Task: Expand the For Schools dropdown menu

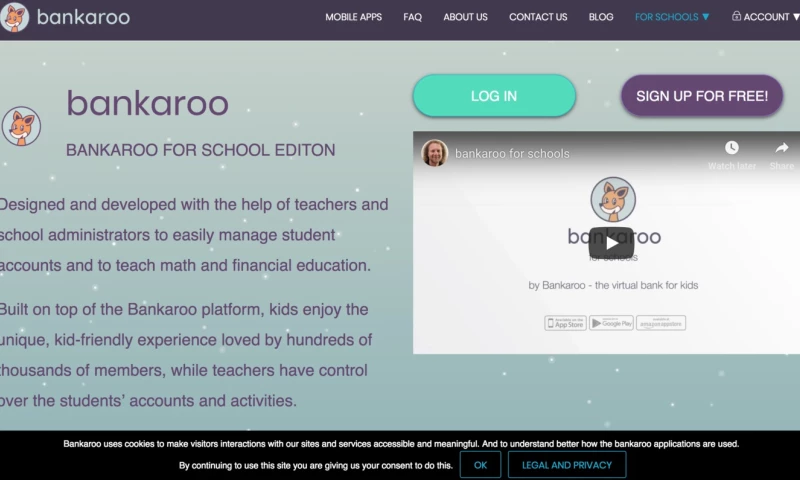Action: 672,17
